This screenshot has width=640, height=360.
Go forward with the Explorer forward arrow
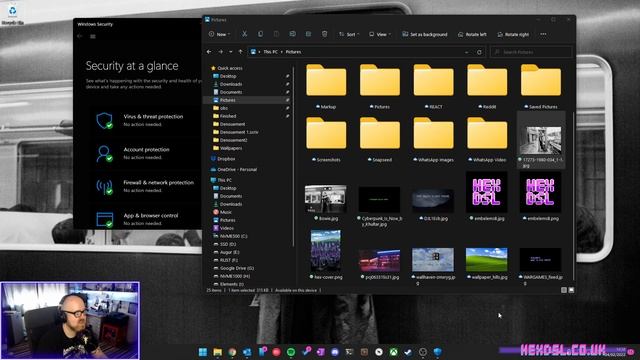(x=220, y=52)
